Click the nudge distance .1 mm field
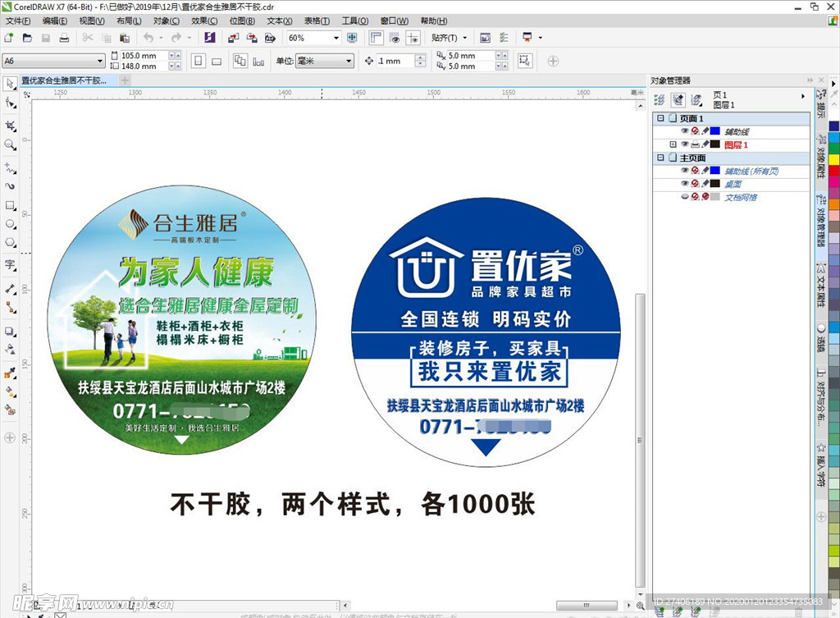Viewport: 840px width, 618px height. coord(395,61)
